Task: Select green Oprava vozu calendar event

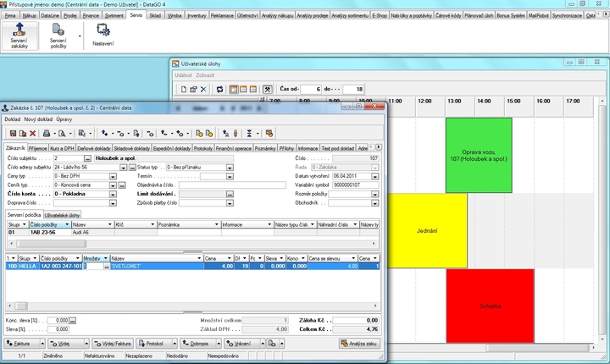Action: [479, 155]
